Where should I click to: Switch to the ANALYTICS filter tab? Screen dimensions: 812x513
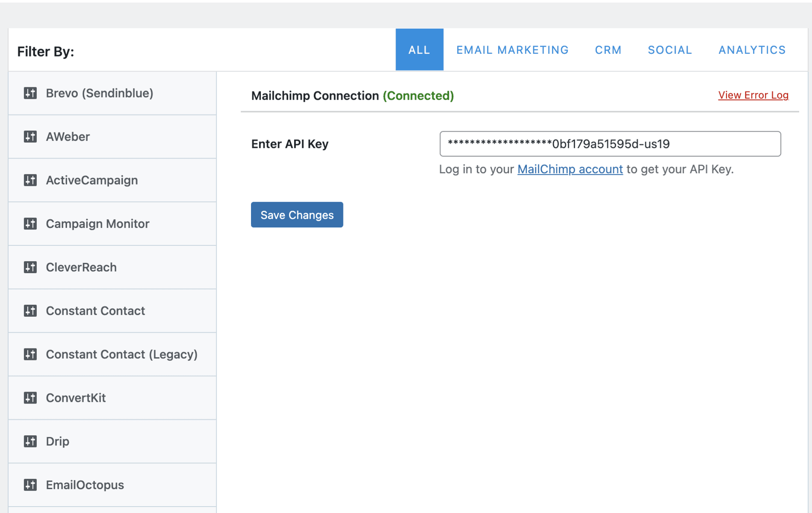[x=752, y=50]
